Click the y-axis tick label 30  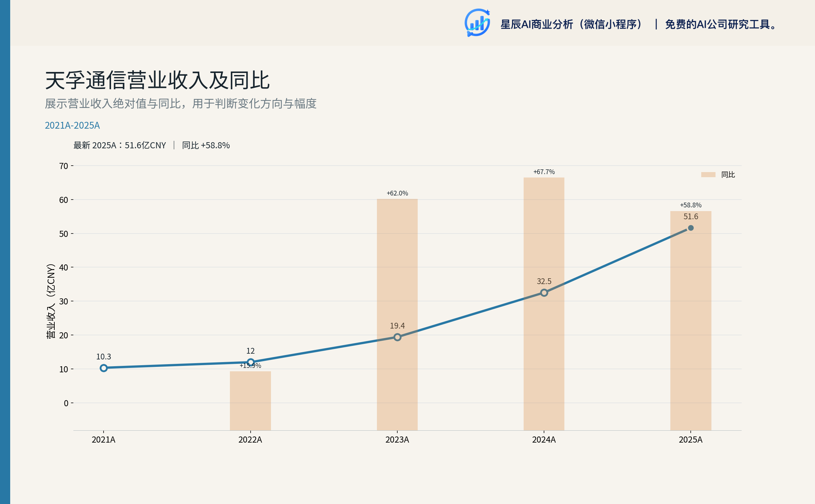64,301
